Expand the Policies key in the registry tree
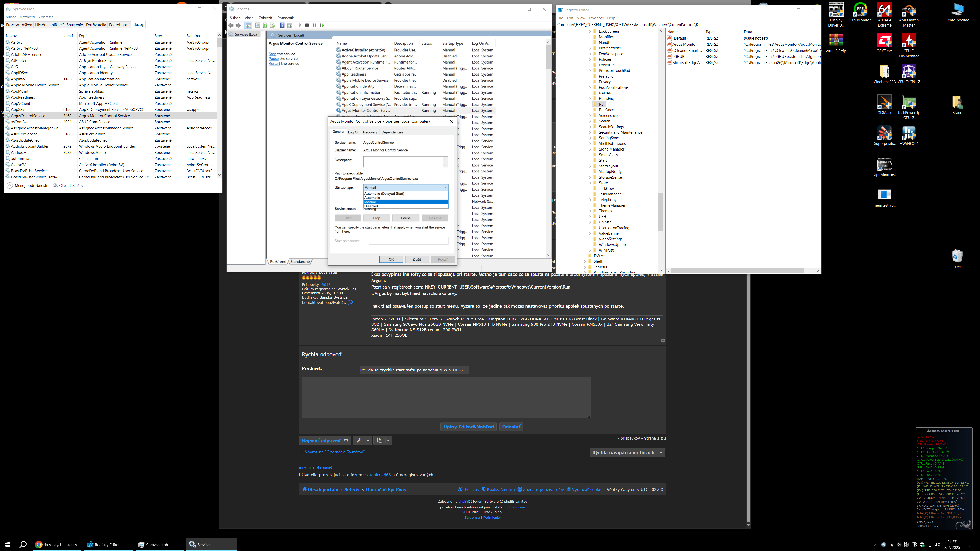 (590, 59)
